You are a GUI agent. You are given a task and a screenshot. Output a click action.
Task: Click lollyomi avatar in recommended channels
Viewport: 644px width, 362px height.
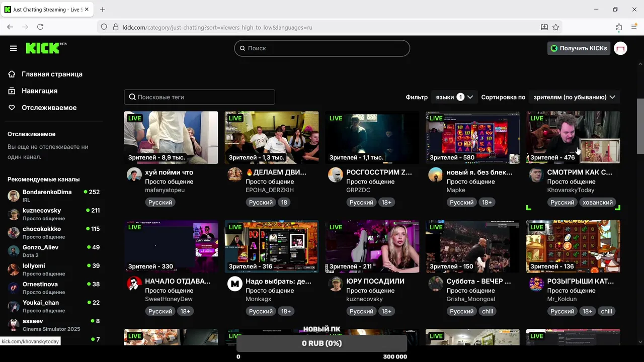point(14,269)
